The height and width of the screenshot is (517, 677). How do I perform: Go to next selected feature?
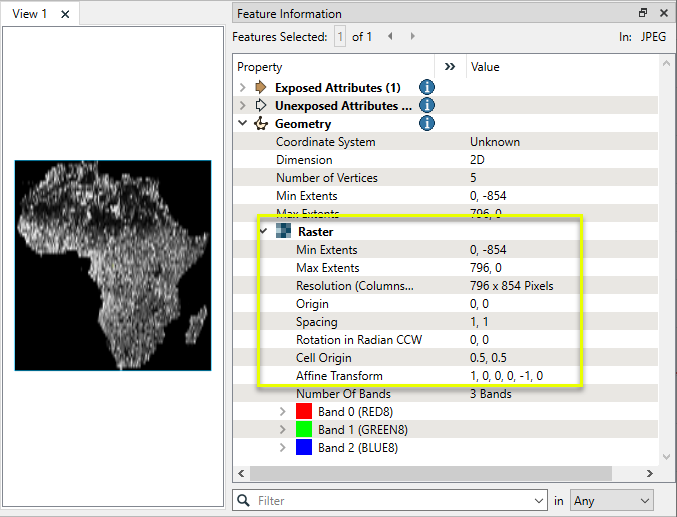[x=413, y=37]
